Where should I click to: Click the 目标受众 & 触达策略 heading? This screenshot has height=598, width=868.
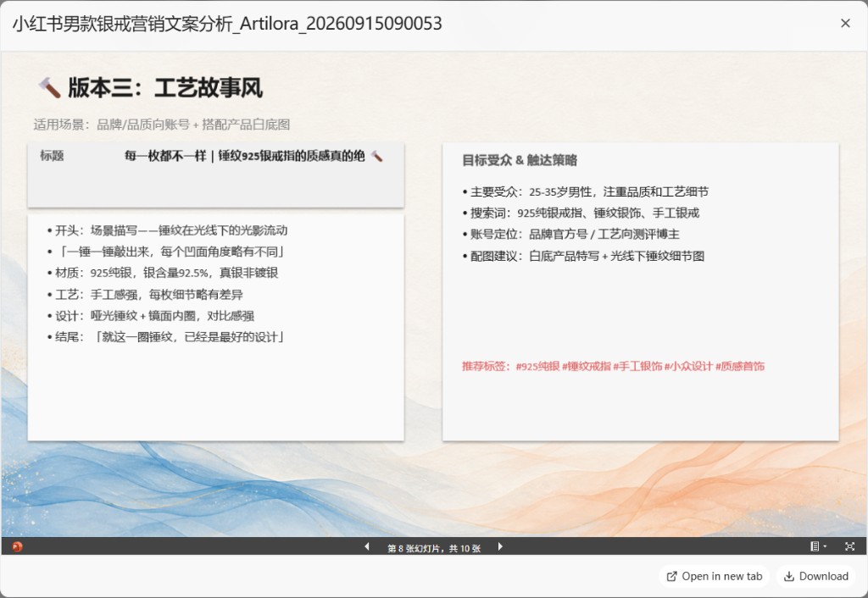520,160
